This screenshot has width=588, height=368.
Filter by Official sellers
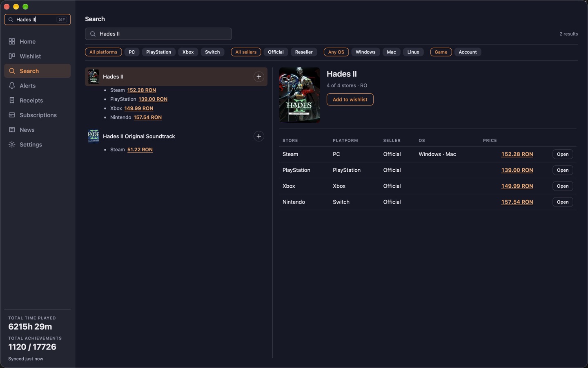pos(276,52)
